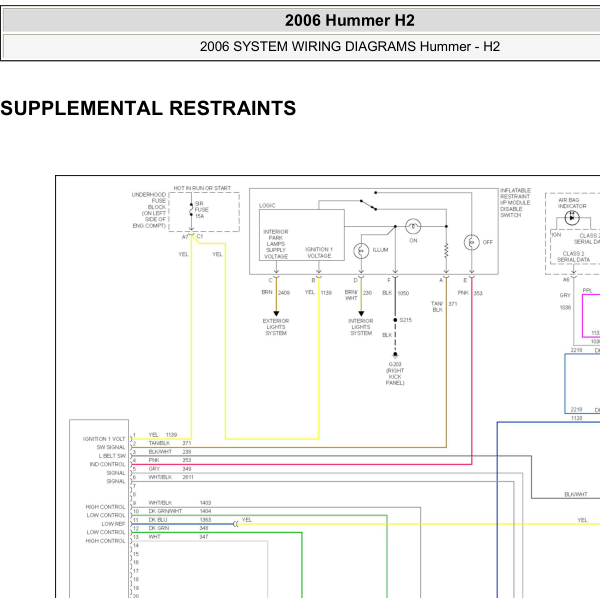
Task: Click the "LOGIC" label
Action: click(267, 205)
